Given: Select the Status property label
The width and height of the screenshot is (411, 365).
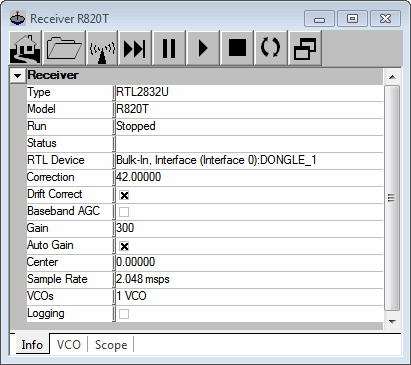Looking at the screenshot, I should click(42, 143).
